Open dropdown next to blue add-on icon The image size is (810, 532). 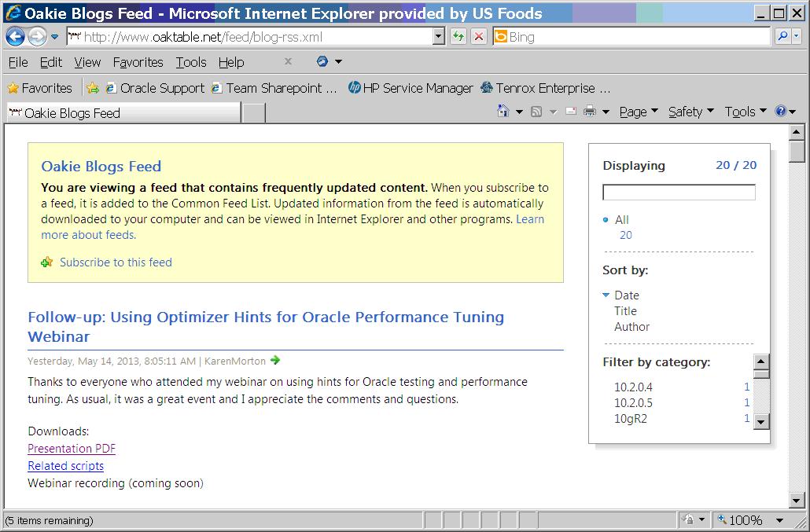click(338, 61)
